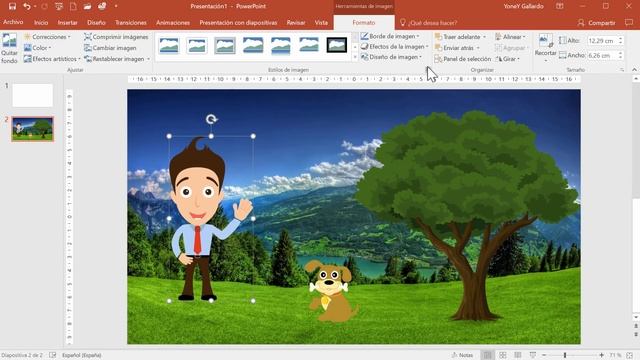640x360 pixels.
Task: Open the Alinear dropdown
Action: [x=510, y=37]
